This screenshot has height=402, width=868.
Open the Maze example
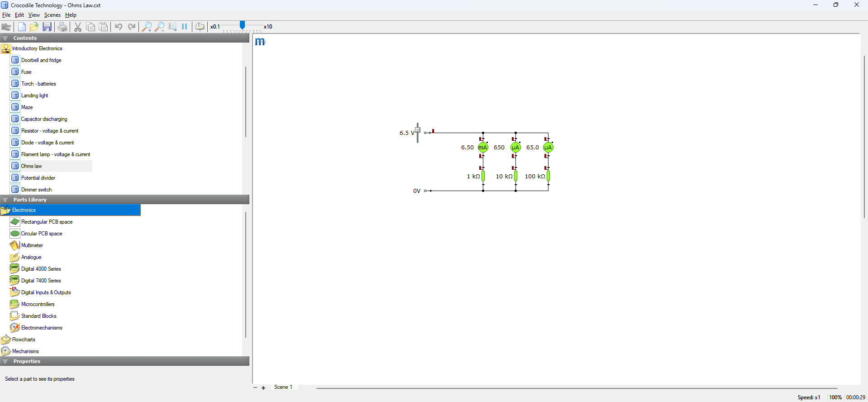click(x=22, y=107)
